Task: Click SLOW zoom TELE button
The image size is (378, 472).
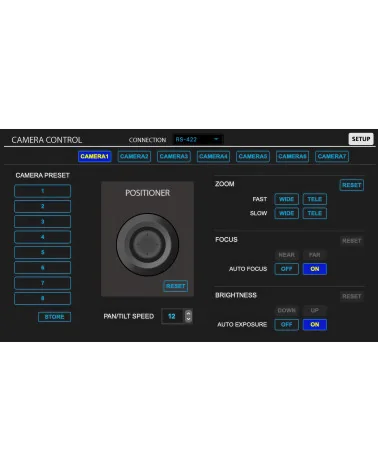Action: [315, 213]
